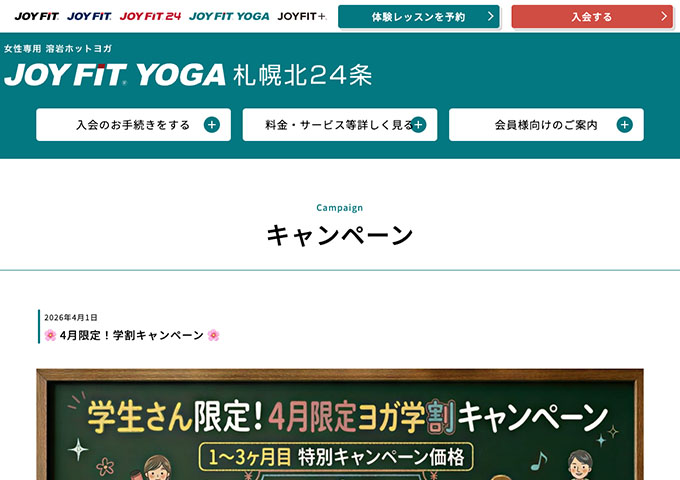Open the large JOYFIT YOGA 札幌北24条 header logo
Viewport: 680px width, 480px height.
[188, 75]
